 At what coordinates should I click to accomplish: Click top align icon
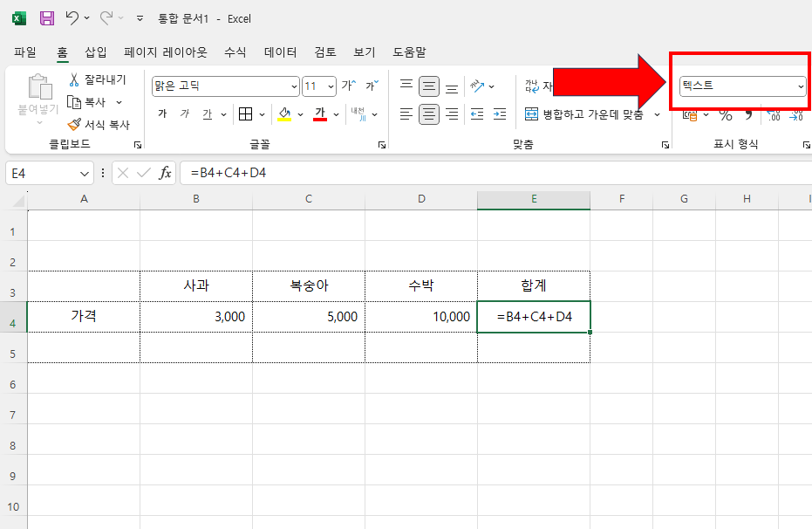[406, 86]
